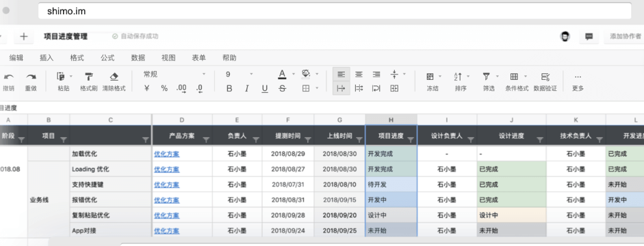Click the user avatar icon
Viewport: 644px width, 246px height.
(565, 36)
